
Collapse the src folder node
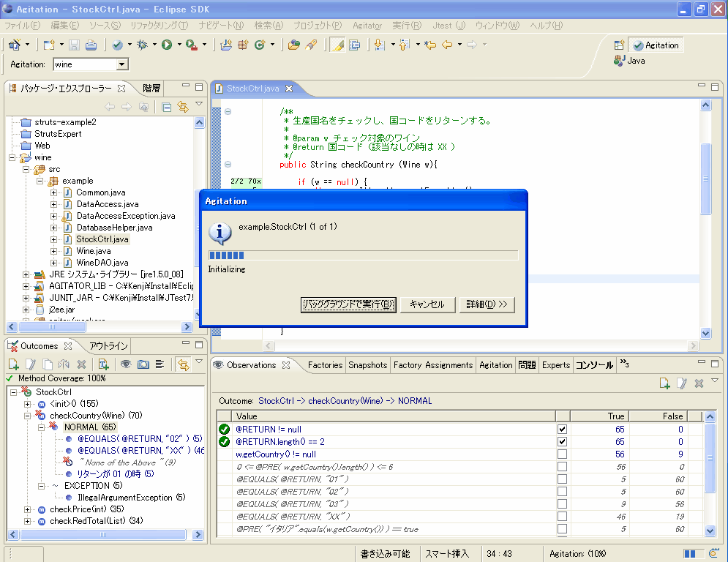click(26, 169)
